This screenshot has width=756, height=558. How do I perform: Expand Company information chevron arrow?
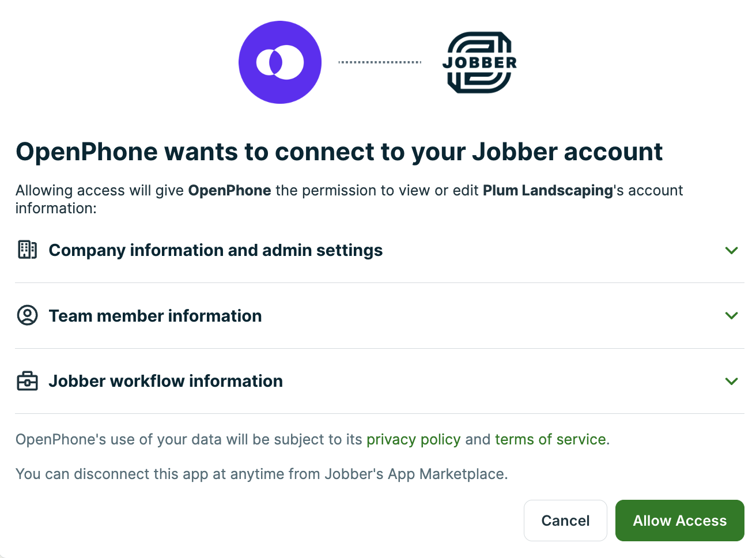pyautogui.click(x=731, y=250)
